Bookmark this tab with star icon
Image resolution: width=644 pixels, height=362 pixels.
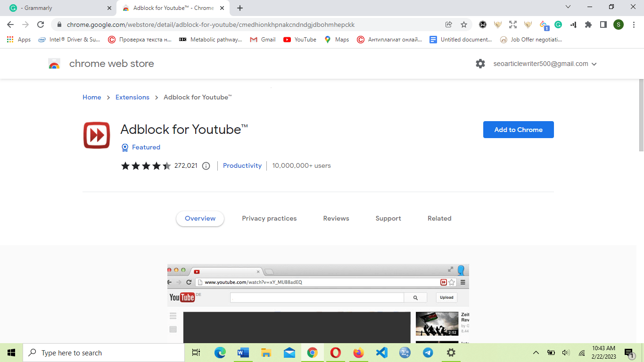[464, 25]
